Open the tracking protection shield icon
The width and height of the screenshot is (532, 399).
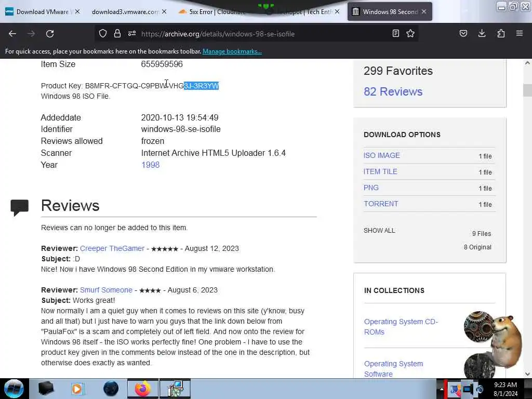pos(103,33)
